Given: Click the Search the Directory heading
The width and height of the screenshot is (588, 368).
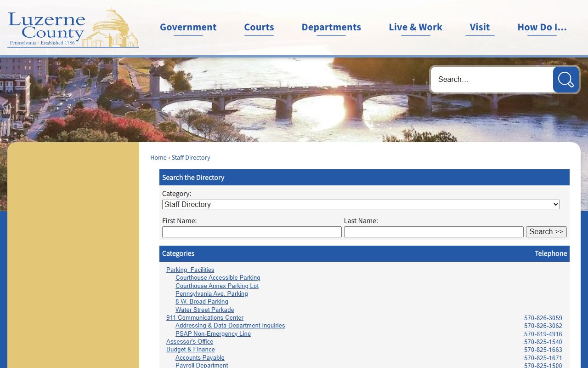Looking at the screenshot, I should pos(193,178).
